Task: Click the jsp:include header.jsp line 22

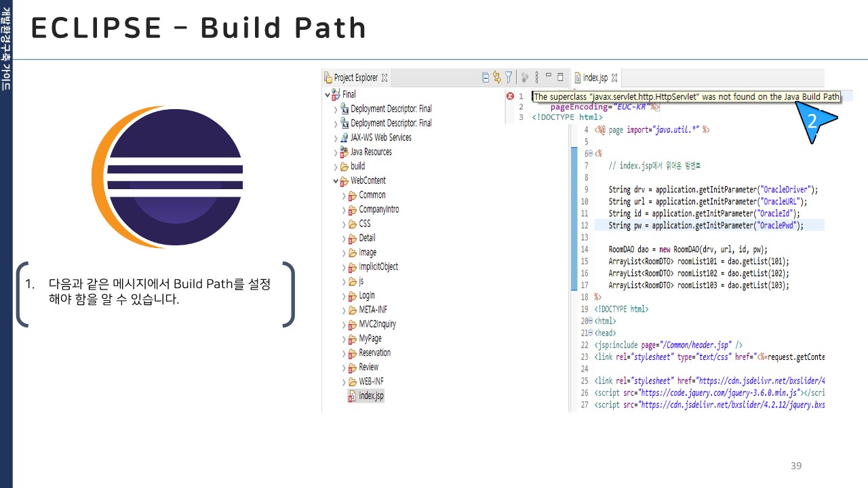Action: pyautogui.click(x=669, y=345)
